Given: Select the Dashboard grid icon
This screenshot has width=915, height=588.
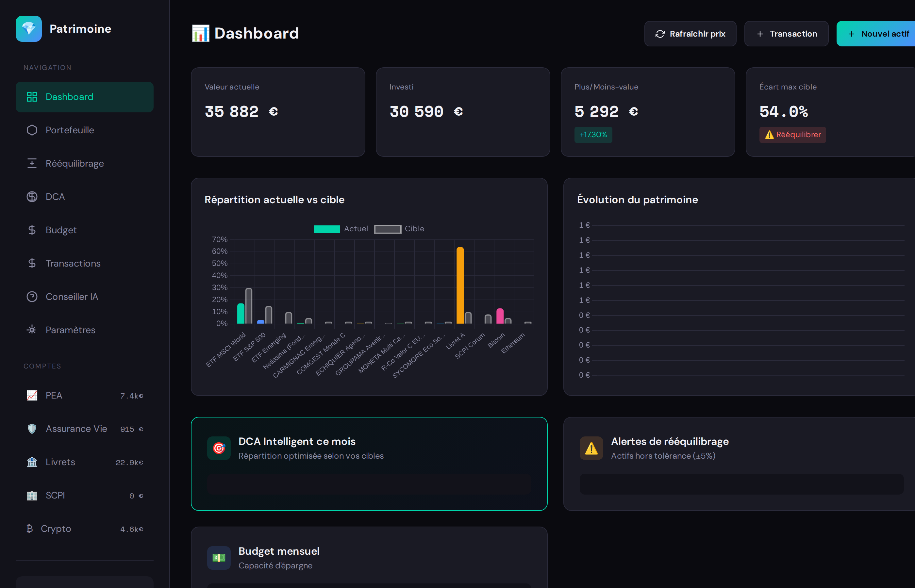Looking at the screenshot, I should pyautogui.click(x=32, y=97).
